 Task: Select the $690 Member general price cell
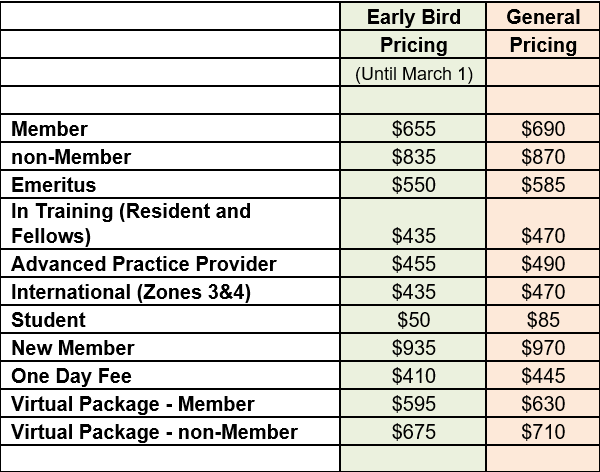(543, 128)
